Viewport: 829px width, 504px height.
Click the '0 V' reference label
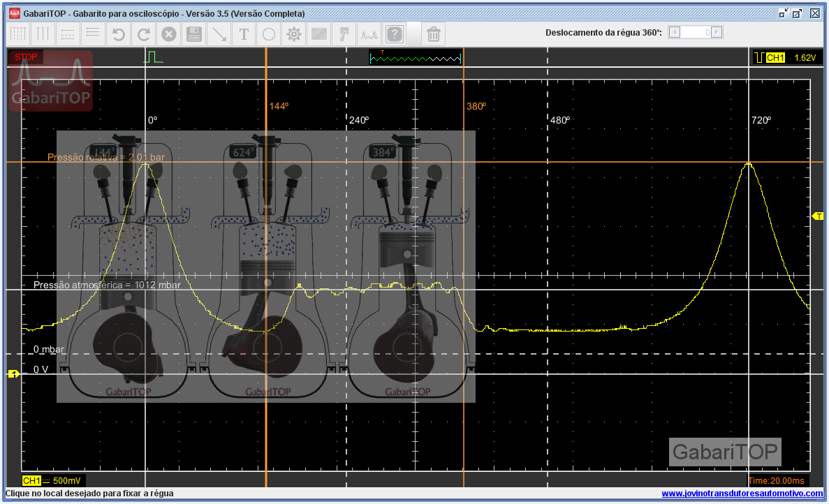pyautogui.click(x=41, y=369)
